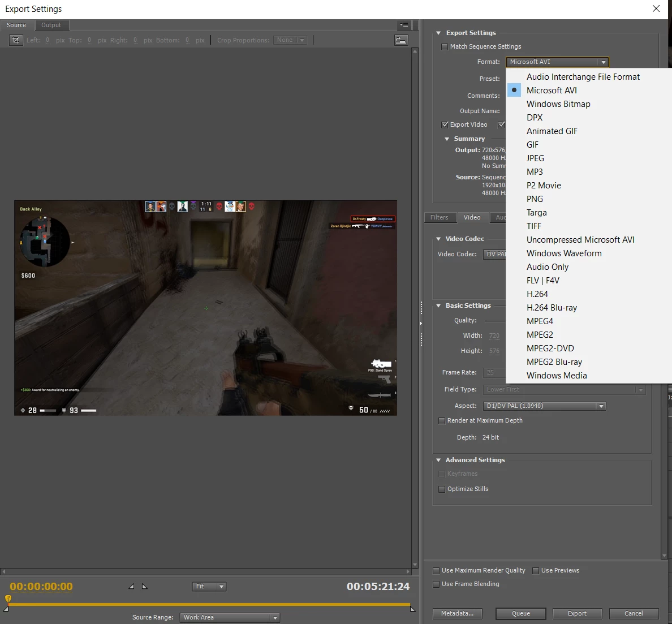The width and height of the screenshot is (672, 624).
Task: Set the out point marker triangle
Action: pos(144,586)
